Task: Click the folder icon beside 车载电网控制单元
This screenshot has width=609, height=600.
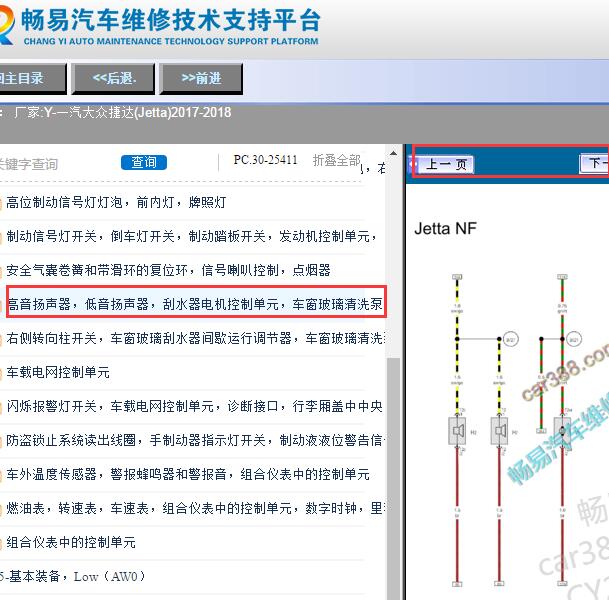Action: 1,373
